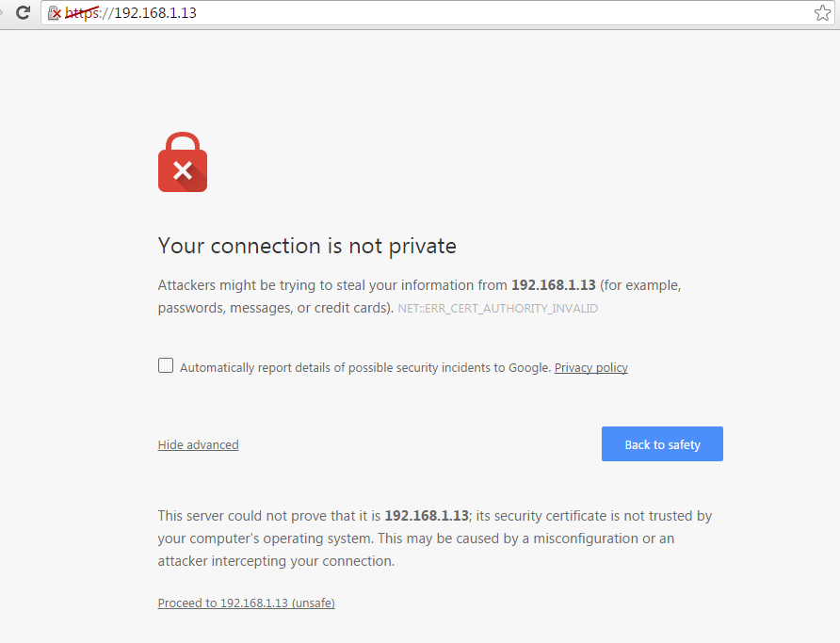840x643 pixels.
Task: Click the 'Automatically report details' checkbox label
Action: (364, 368)
